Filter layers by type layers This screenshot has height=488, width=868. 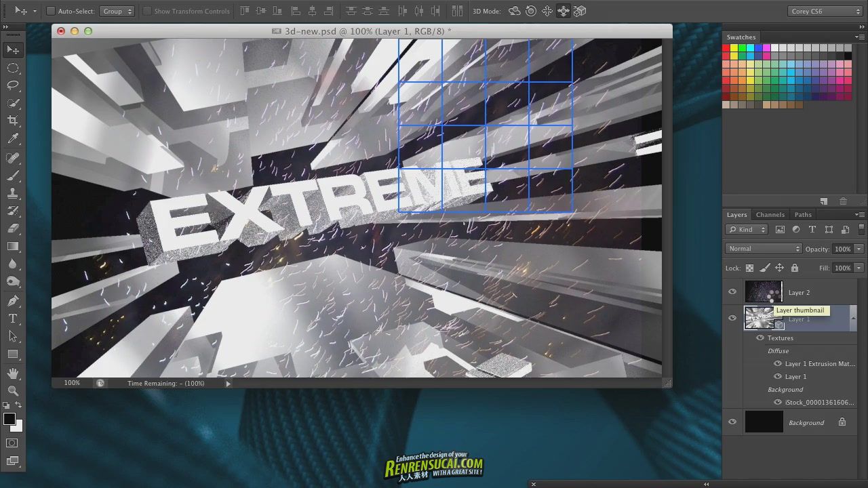click(x=812, y=229)
